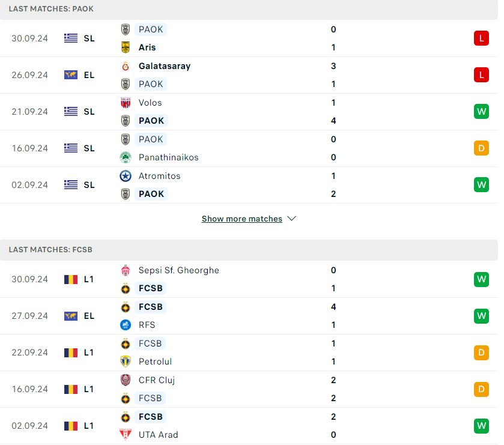Open the Galatasaray team name link
504x445 pixels.
165,66
